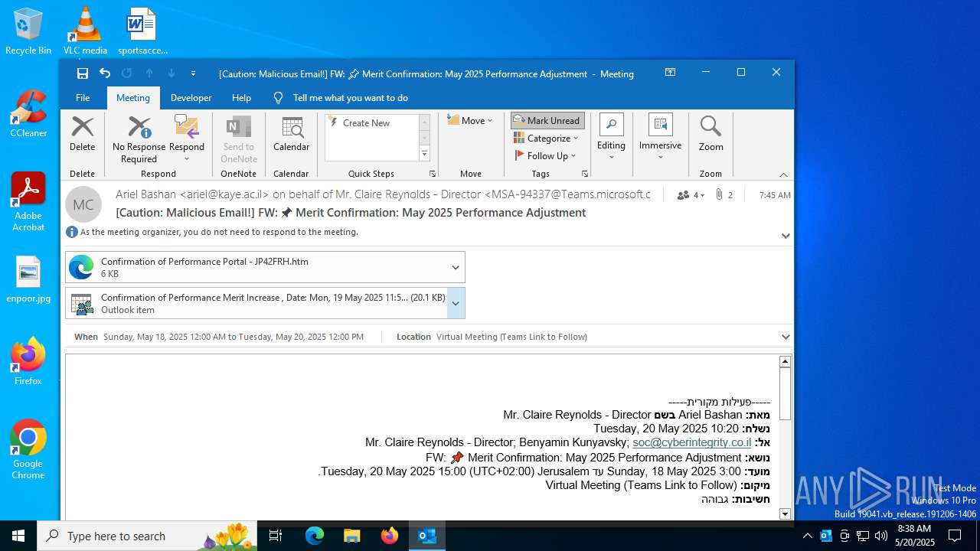Click the Tell me what you want to do box
The image size is (980, 551).
click(350, 98)
